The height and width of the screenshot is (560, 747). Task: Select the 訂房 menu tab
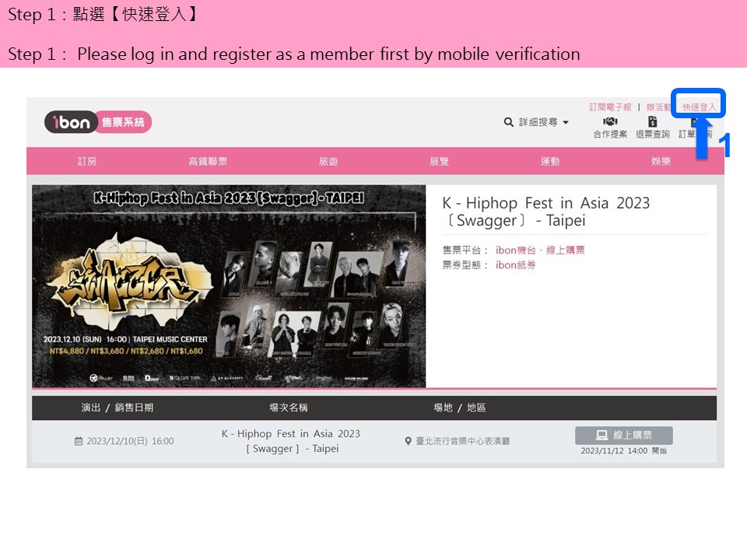[87, 161]
